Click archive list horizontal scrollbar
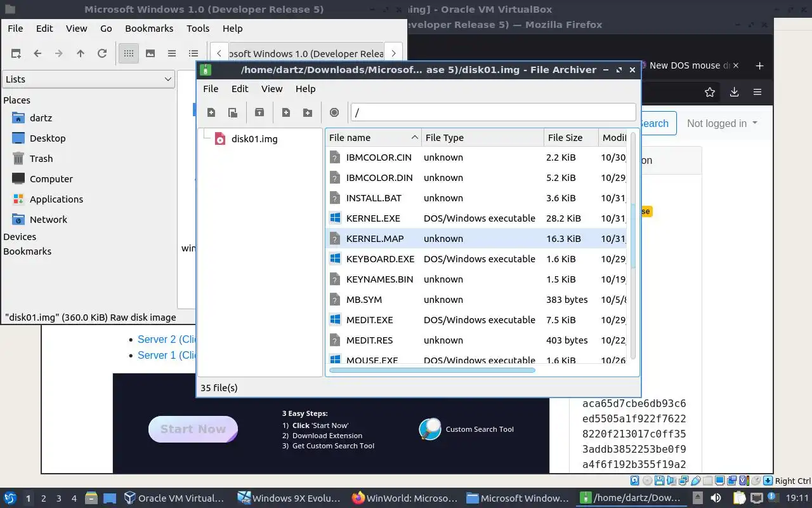Image resolution: width=812 pixels, height=508 pixels. (432, 370)
